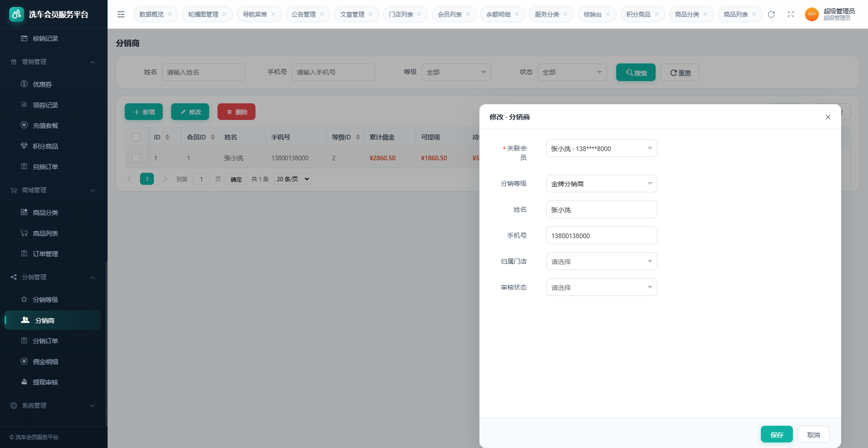Click the 删除 button
The image size is (868, 448).
236,112
